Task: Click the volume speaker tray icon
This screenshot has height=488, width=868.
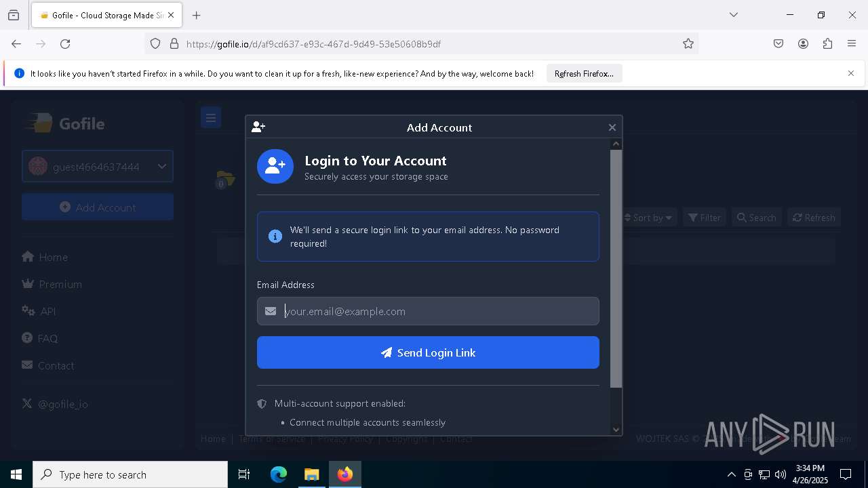Action: (x=781, y=474)
